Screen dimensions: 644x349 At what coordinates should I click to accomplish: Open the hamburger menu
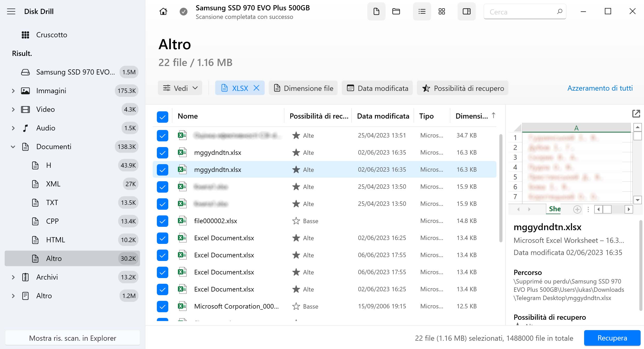(x=11, y=11)
